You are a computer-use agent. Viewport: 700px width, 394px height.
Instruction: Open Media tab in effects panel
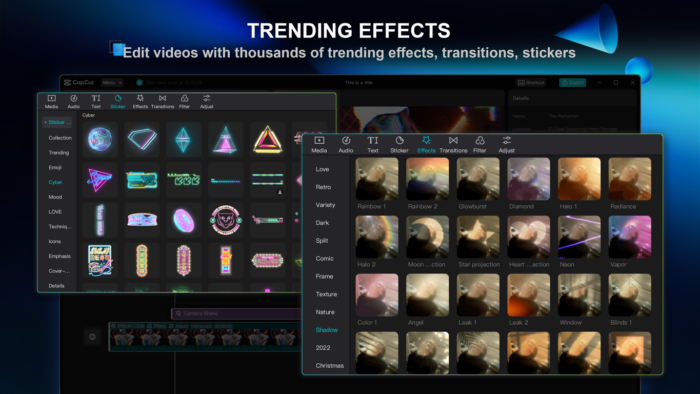[x=319, y=145]
